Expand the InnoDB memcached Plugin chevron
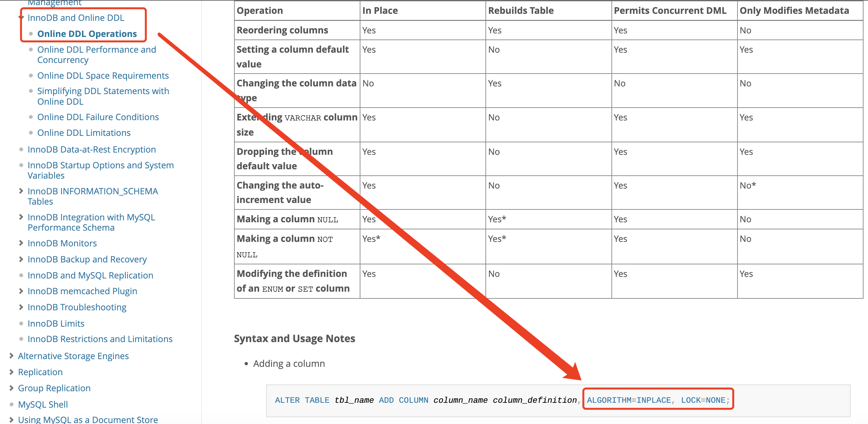This screenshot has width=868, height=424. [x=21, y=291]
